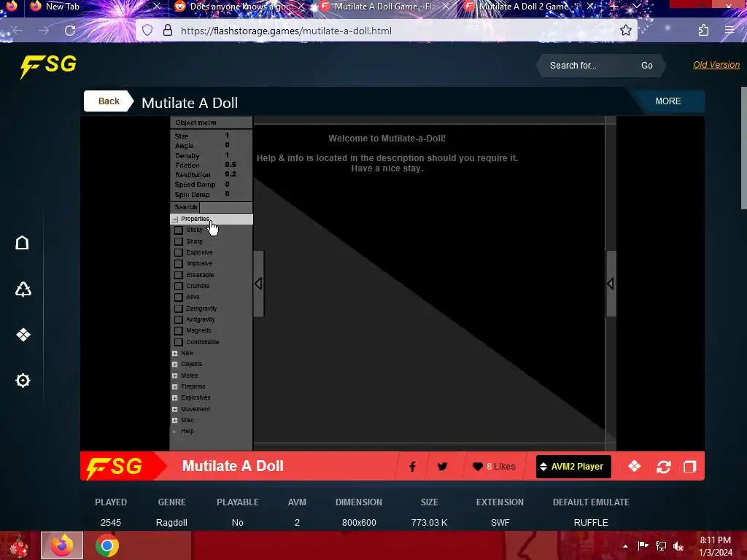Screen dimensions: 747x560
Task: Open the taskbar clock and date
Action: (x=715, y=546)
